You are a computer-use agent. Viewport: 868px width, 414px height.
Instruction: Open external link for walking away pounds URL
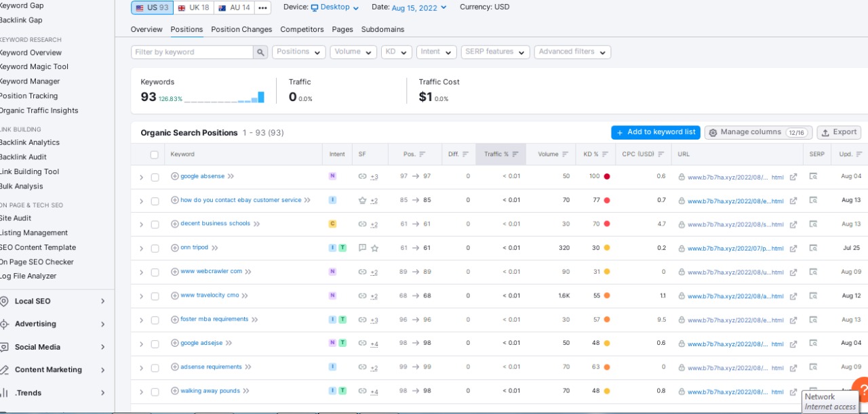[x=793, y=392]
